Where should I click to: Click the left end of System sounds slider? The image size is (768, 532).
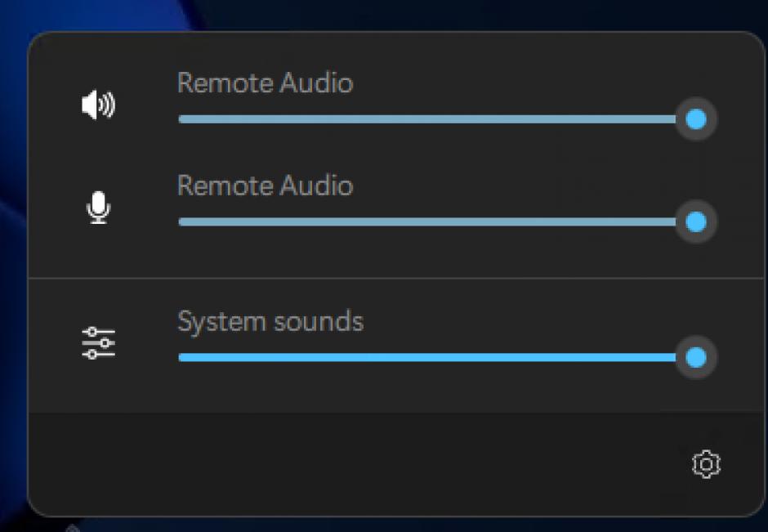coord(182,357)
